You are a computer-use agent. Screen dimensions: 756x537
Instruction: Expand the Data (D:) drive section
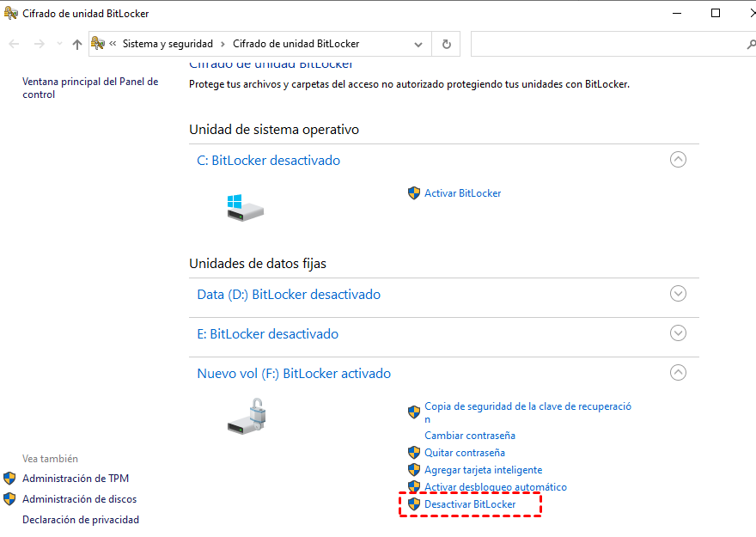[678, 293]
